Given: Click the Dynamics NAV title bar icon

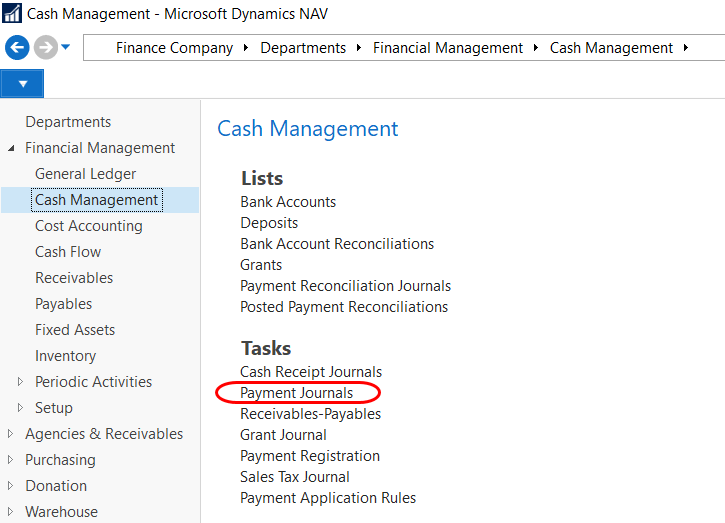Looking at the screenshot, I should (x=13, y=14).
